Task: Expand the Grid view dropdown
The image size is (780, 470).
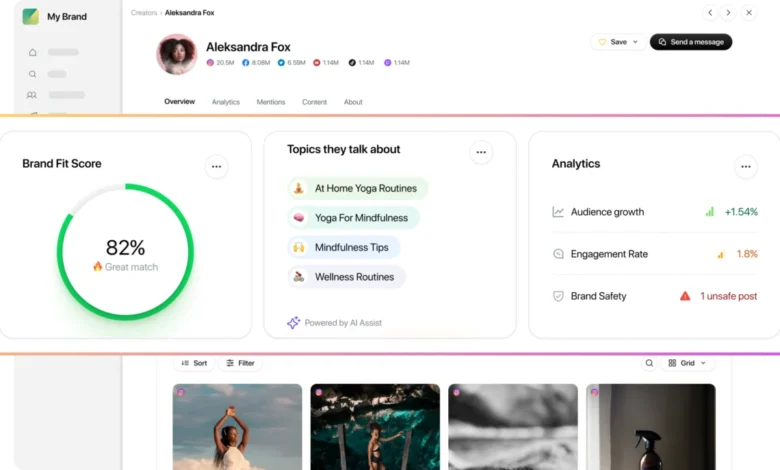Action: click(x=686, y=363)
